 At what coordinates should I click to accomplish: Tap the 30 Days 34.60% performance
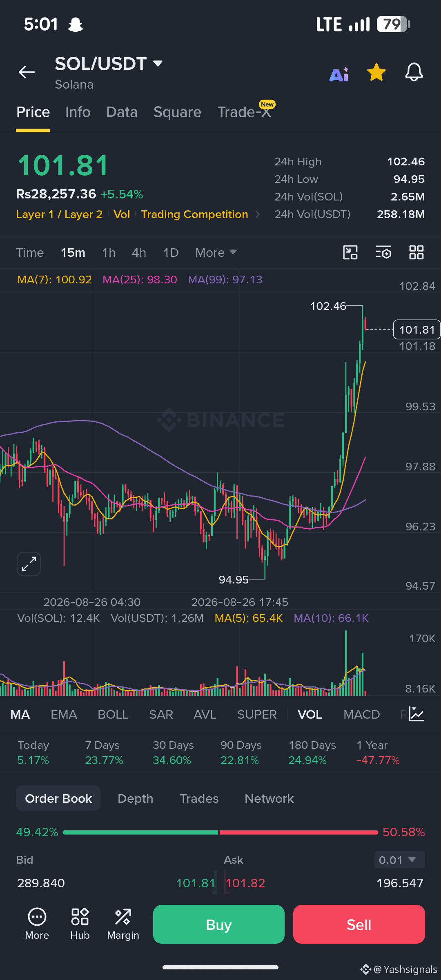click(x=173, y=753)
